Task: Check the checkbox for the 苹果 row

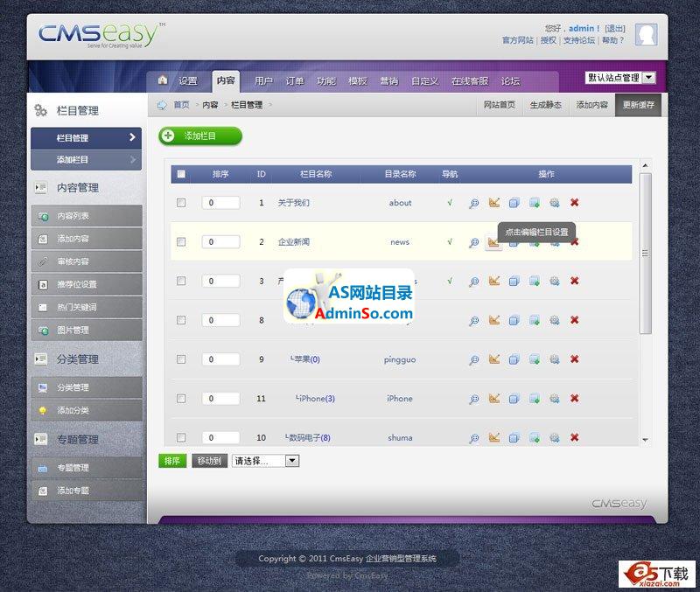Action: [x=181, y=359]
